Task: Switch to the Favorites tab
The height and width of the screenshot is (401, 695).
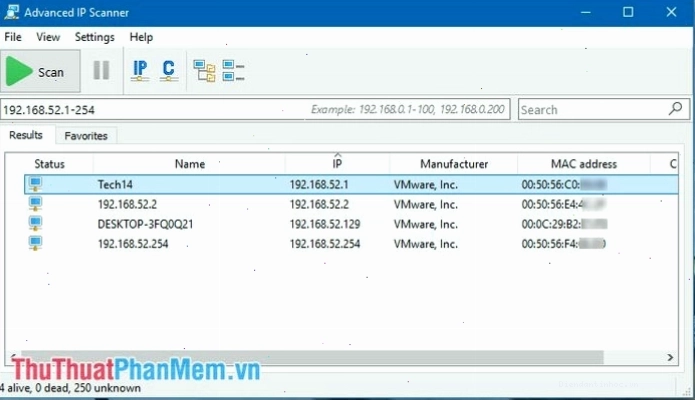Action: pos(86,136)
